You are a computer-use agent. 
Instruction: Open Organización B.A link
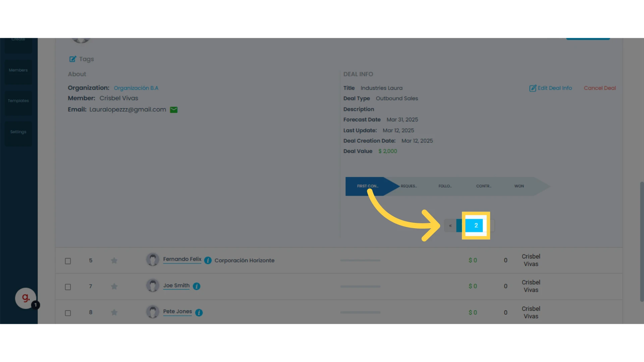(x=136, y=88)
